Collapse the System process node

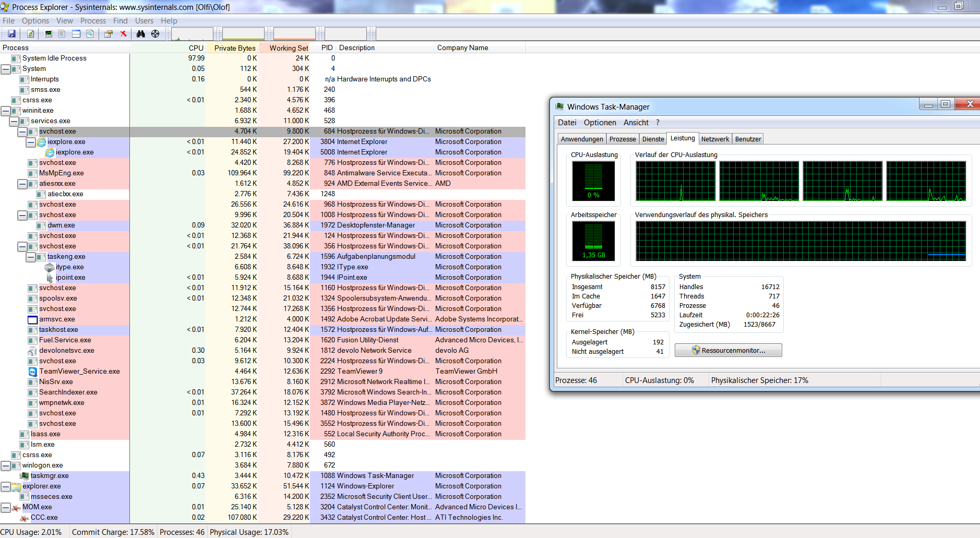6,69
